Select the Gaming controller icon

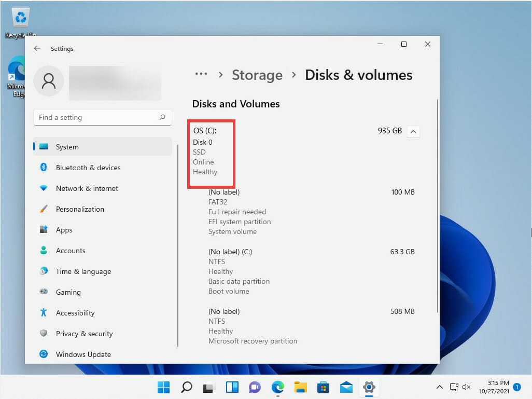coord(44,292)
